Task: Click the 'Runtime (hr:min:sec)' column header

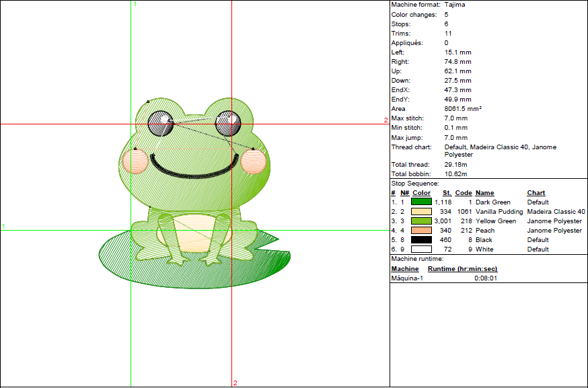Action: click(x=463, y=269)
